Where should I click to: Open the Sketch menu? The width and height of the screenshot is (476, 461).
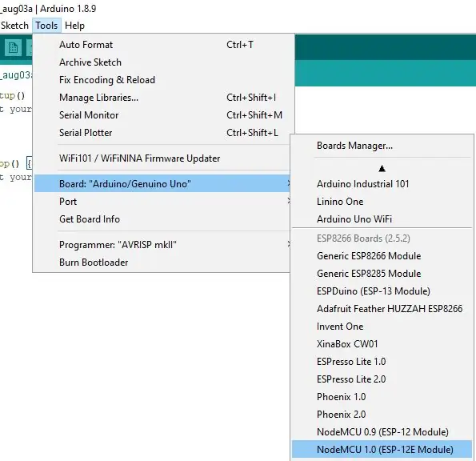coord(14,26)
